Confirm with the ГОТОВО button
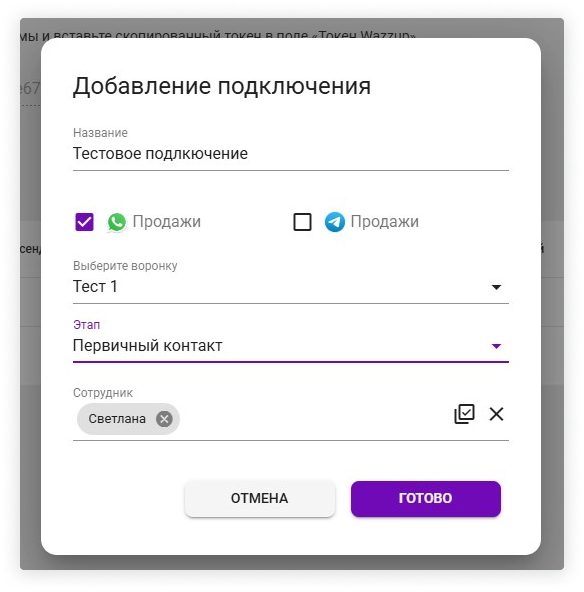The image size is (584, 592). tap(426, 498)
